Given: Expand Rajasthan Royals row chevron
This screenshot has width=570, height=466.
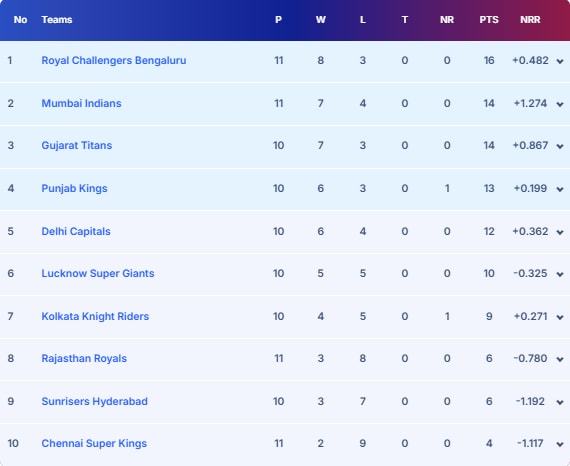Looking at the screenshot, I should pos(560,359).
